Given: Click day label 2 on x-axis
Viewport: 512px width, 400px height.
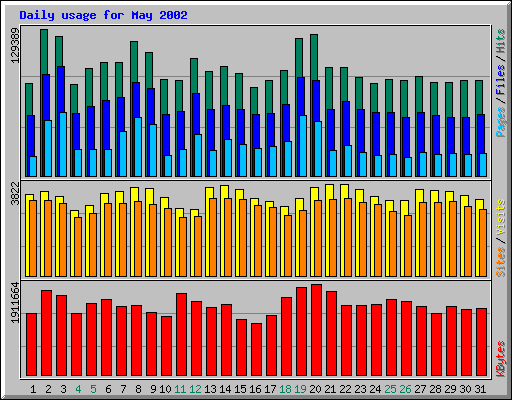Looking at the screenshot, I should pos(48,389).
